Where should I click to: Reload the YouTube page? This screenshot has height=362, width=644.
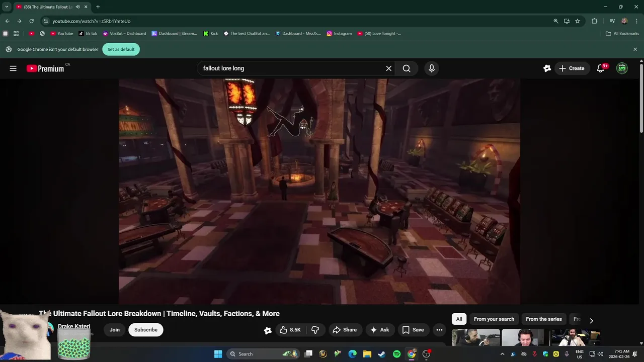click(31, 21)
